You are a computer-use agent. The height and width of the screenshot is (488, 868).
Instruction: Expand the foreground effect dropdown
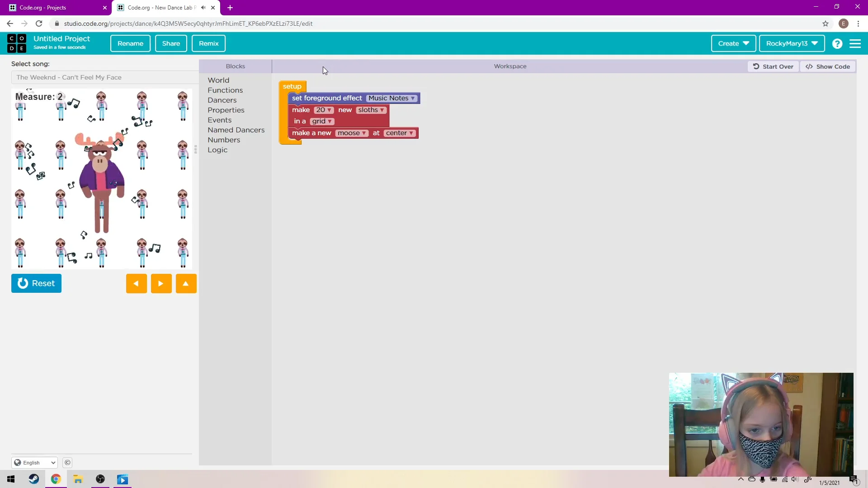[392, 98]
